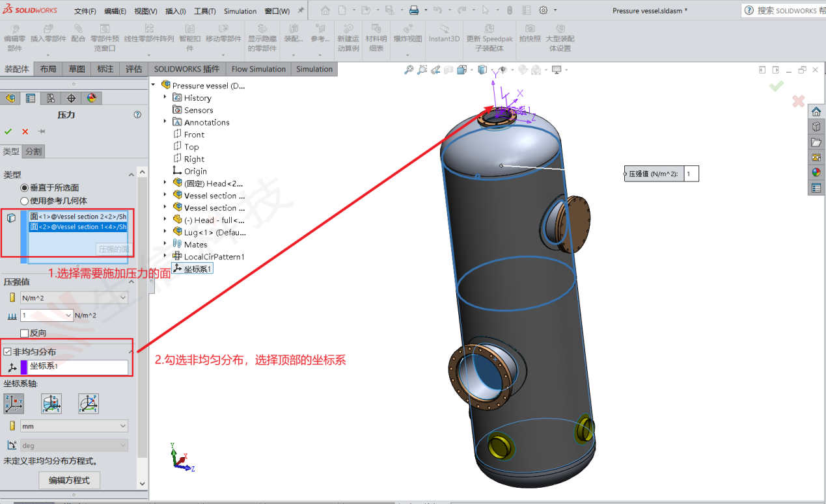The width and height of the screenshot is (826, 504).
Task: Click the pressure panel help question mark
Action: 137,114
